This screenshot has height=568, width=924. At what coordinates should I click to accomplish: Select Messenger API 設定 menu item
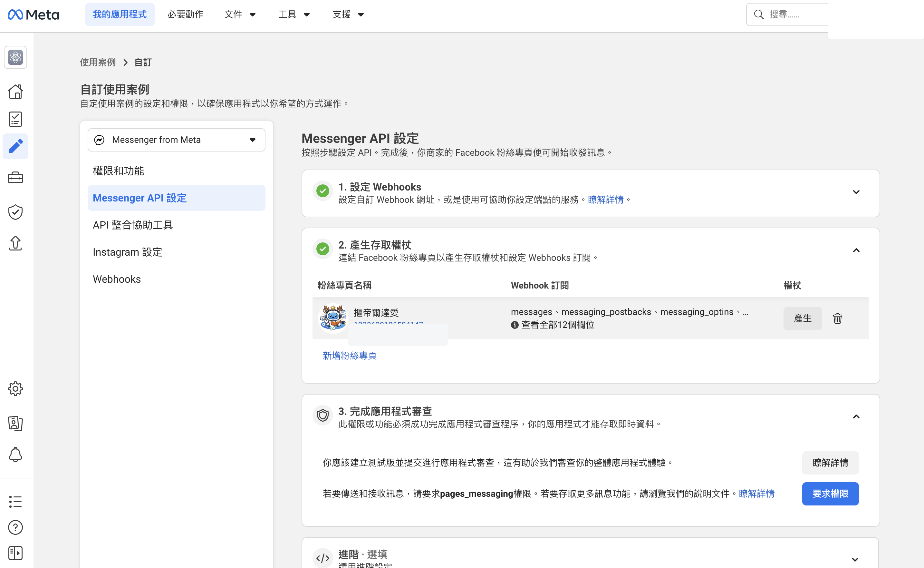coord(177,198)
